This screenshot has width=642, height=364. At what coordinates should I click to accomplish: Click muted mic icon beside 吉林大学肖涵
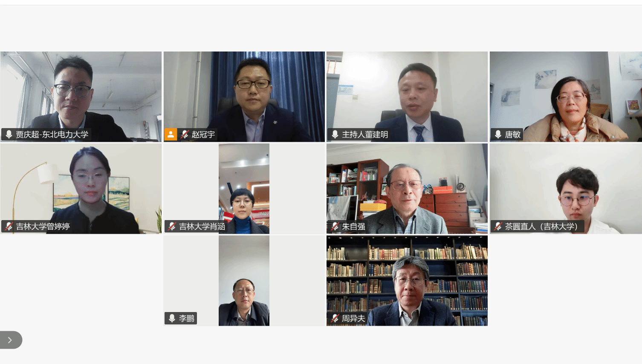(x=172, y=226)
